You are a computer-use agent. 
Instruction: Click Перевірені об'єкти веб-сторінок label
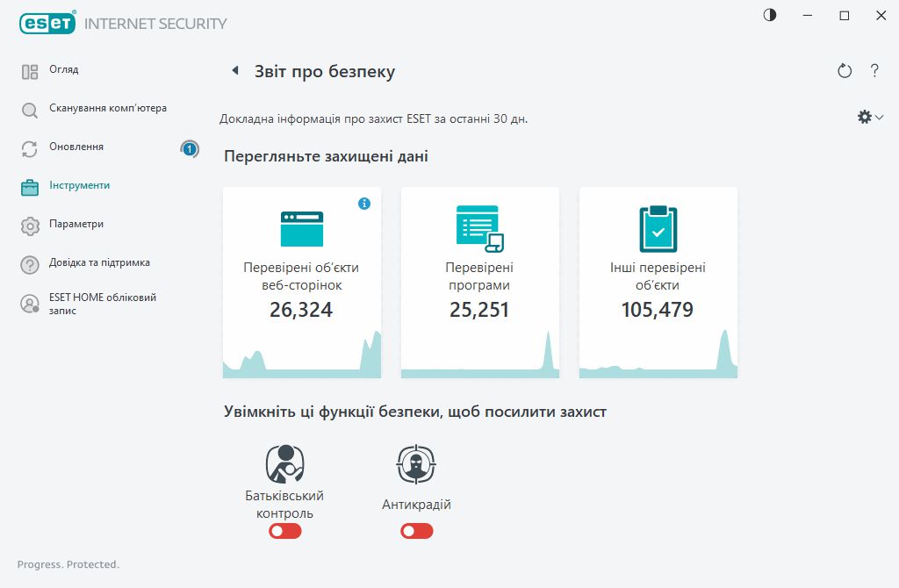point(302,276)
